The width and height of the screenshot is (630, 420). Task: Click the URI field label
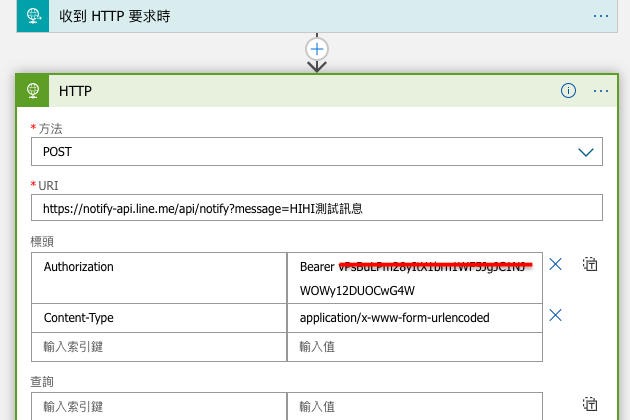(x=48, y=186)
